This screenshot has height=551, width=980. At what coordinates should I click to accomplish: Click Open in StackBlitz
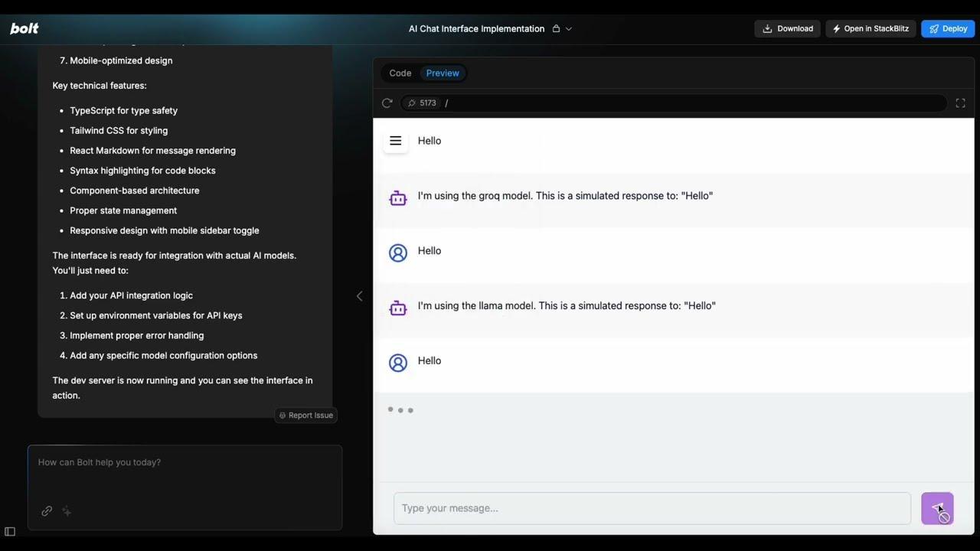[871, 29]
